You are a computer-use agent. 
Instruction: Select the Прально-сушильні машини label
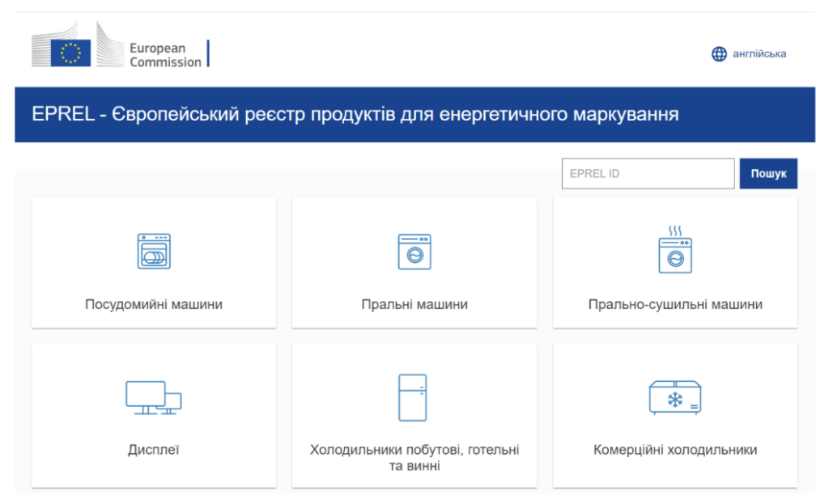click(x=675, y=305)
